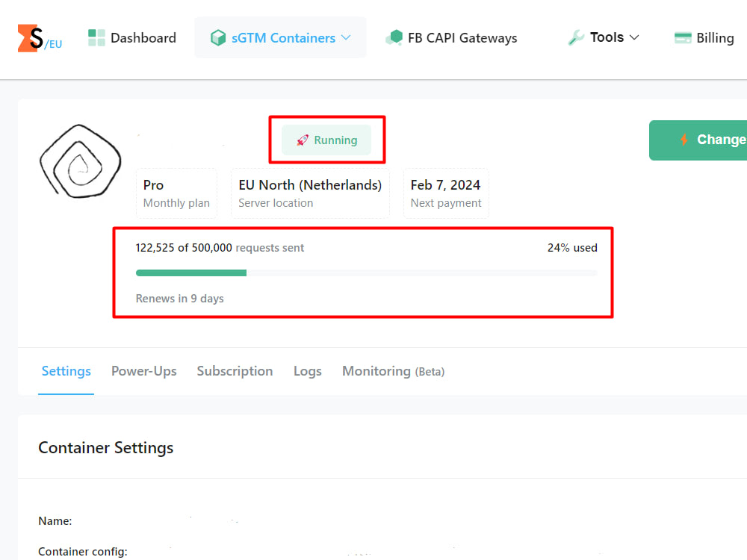Click the green Change button
747x560 pixels.
tap(698, 140)
